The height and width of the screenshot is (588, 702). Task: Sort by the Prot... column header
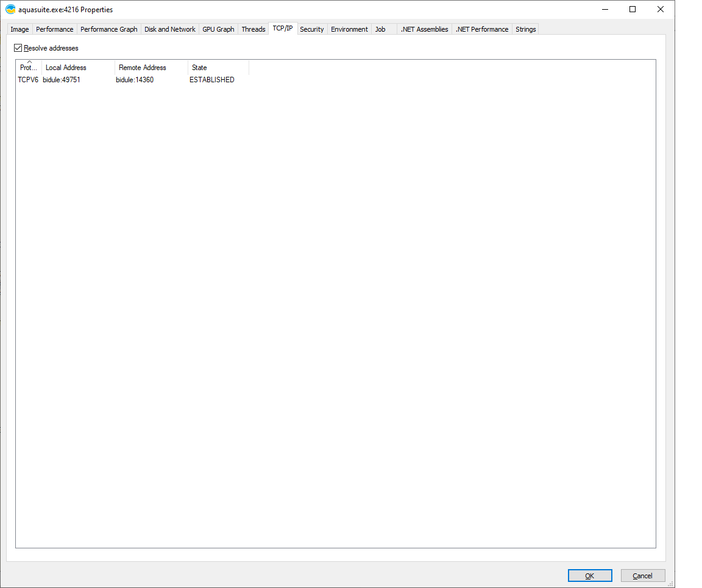tap(29, 68)
